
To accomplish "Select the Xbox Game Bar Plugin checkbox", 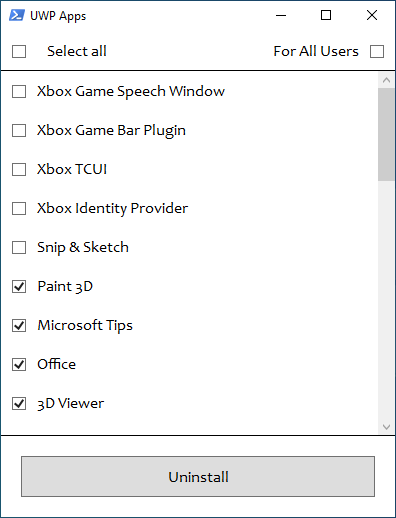I will [x=19, y=130].
